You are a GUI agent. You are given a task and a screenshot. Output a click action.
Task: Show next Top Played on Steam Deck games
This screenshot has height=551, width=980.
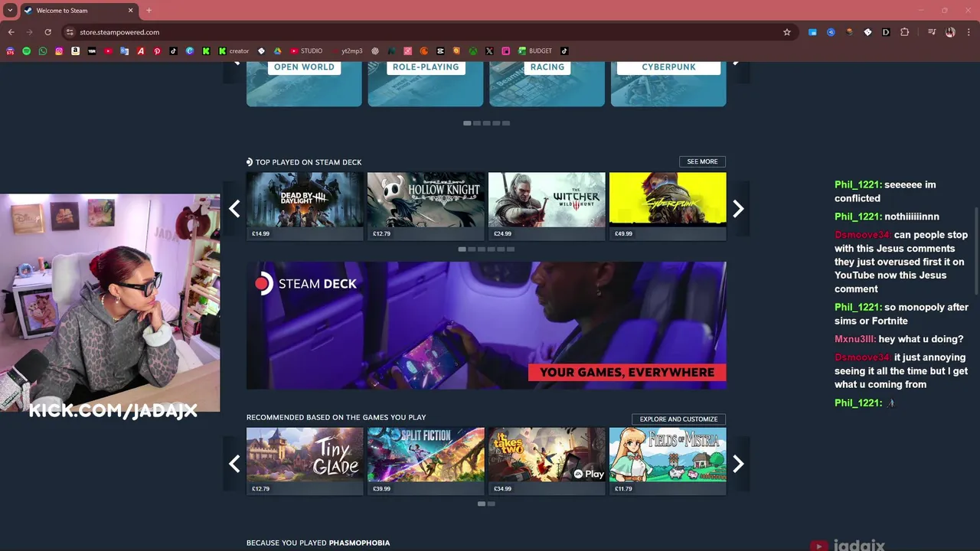click(738, 208)
